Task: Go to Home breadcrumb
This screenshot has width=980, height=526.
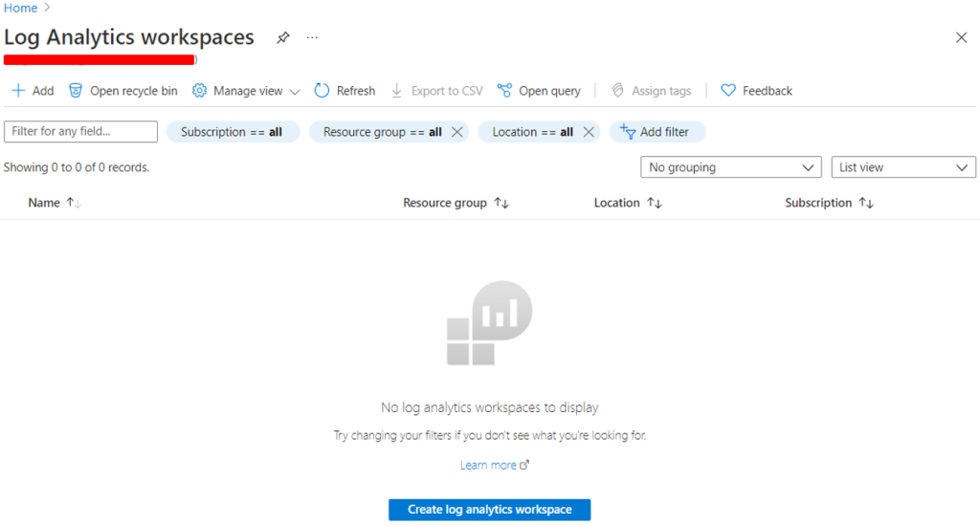Action: 21,8
